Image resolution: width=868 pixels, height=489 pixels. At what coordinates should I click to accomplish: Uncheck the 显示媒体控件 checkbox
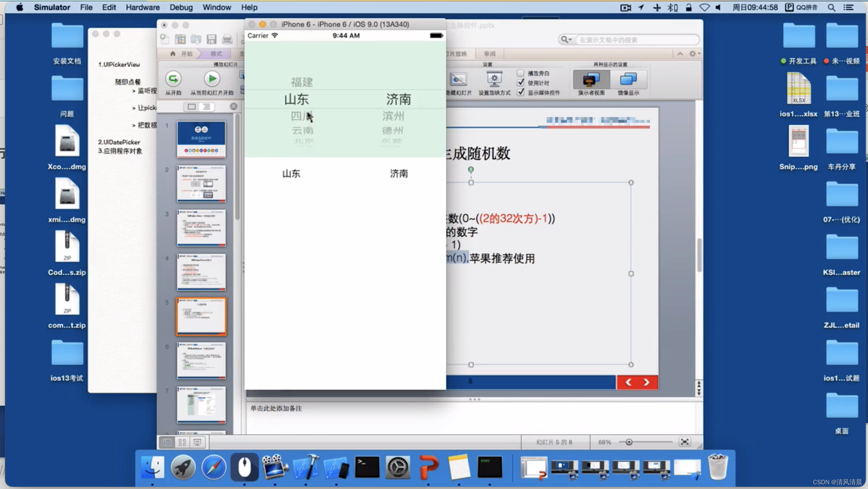[x=520, y=92]
